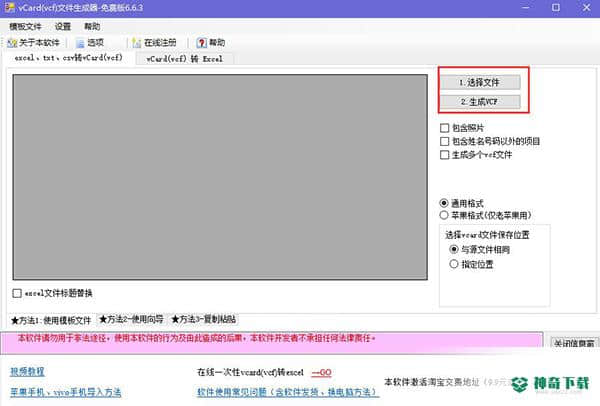Click the →GO link
Image resolution: width=600 pixels, height=406 pixels.
coord(321,372)
